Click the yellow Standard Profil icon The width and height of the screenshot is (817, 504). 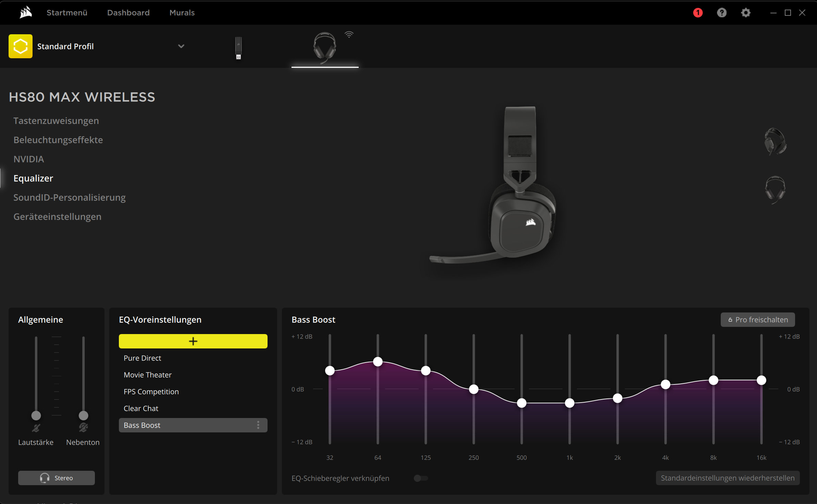coord(21,46)
